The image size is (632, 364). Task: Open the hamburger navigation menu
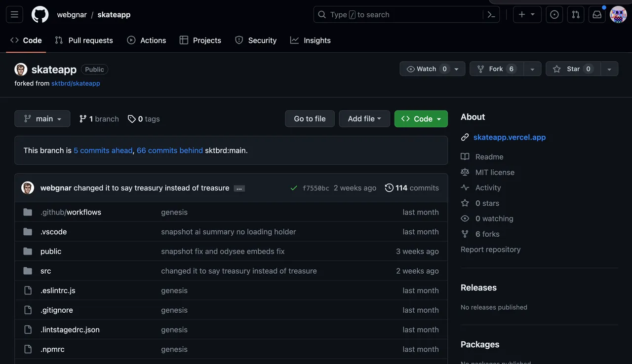pyautogui.click(x=14, y=15)
